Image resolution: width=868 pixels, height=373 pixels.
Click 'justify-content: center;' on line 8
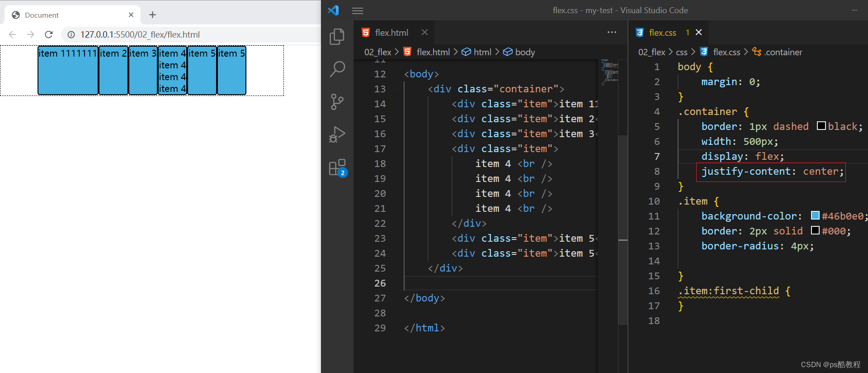[772, 172]
